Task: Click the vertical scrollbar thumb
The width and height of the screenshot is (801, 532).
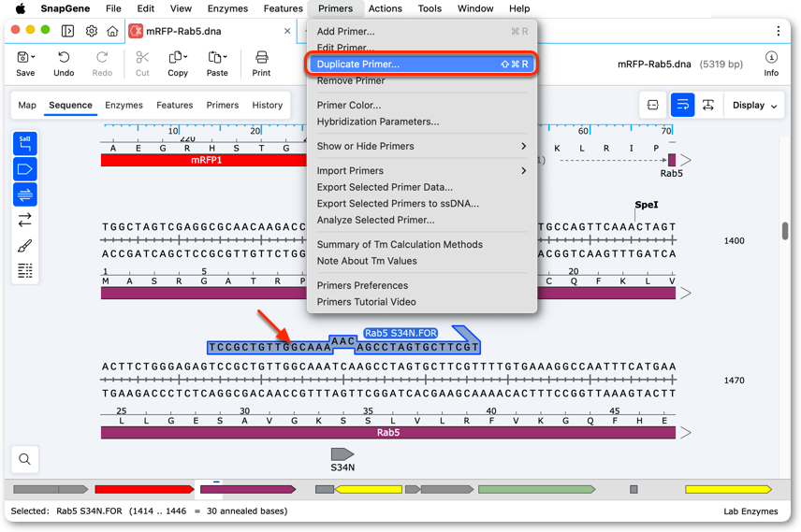Action: point(785,230)
